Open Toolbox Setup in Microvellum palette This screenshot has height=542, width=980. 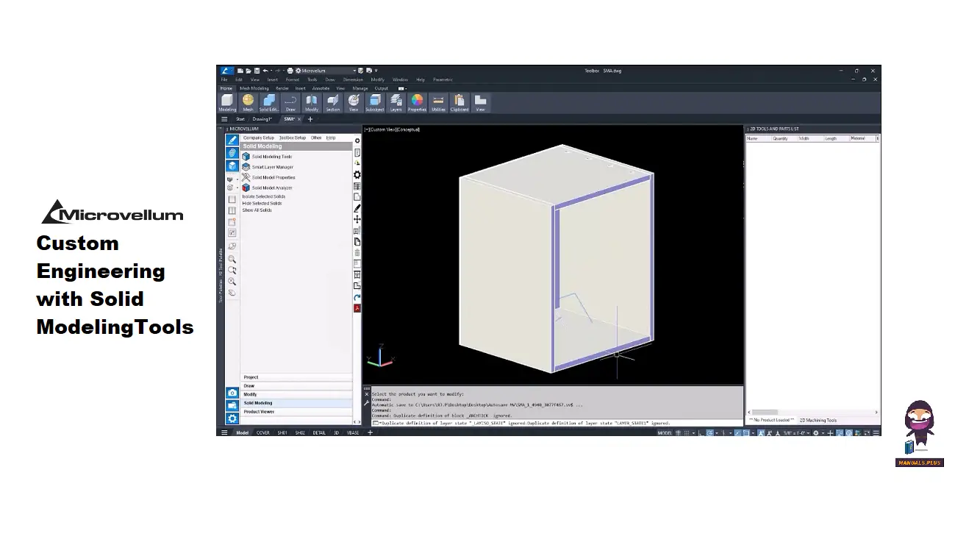tap(292, 138)
